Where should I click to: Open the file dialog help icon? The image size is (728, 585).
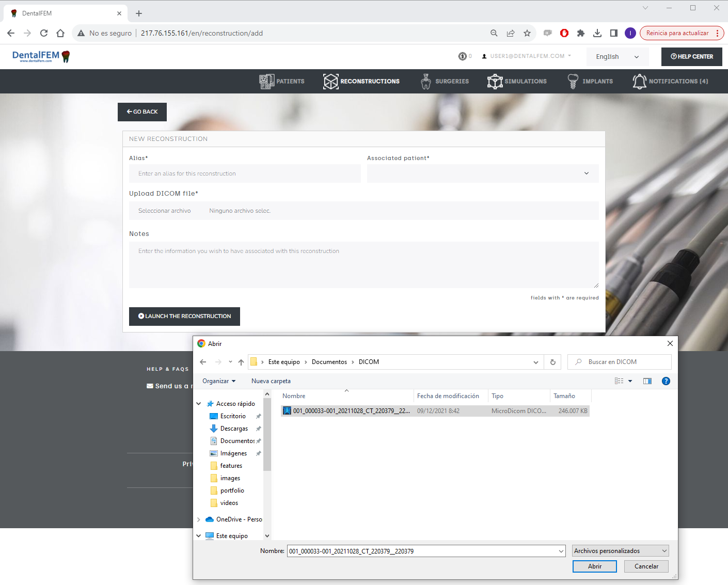[666, 381]
